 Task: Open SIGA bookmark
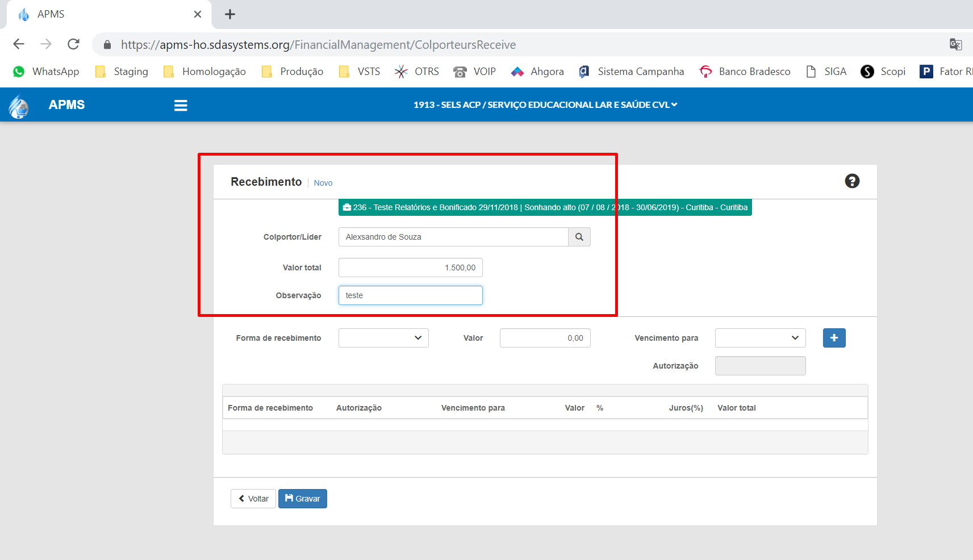coord(826,72)
